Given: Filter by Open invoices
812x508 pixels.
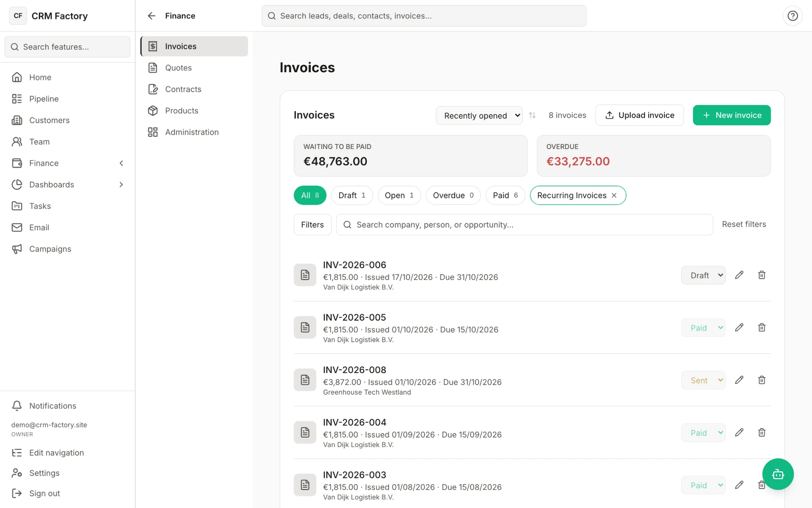Looking at the screenshot, I should (x=399, y=196).
